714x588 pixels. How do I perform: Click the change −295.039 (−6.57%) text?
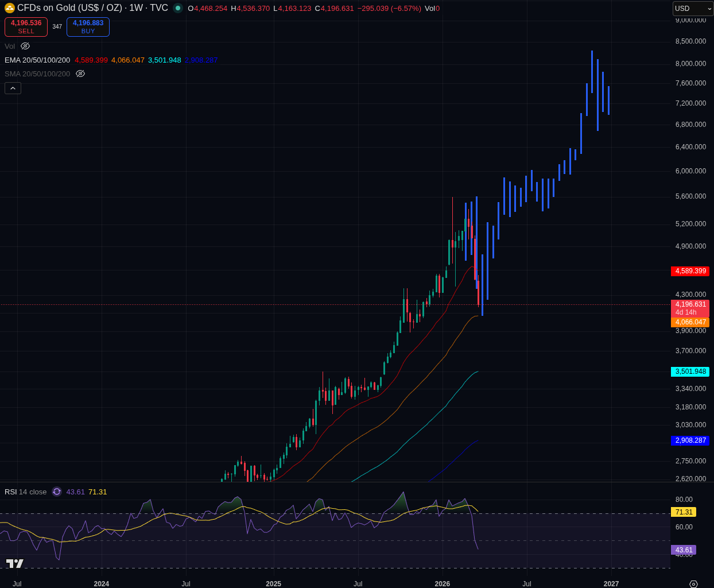pos(389,8)
